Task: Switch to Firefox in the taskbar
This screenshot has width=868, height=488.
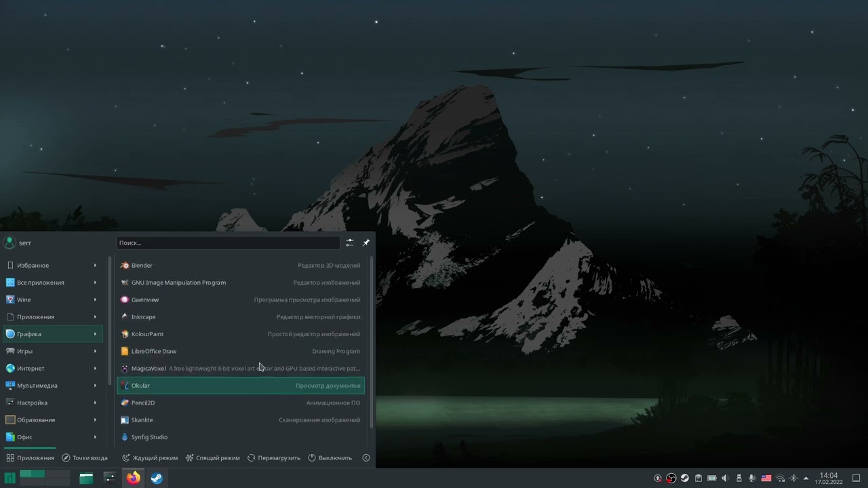Action: (133, 478)
